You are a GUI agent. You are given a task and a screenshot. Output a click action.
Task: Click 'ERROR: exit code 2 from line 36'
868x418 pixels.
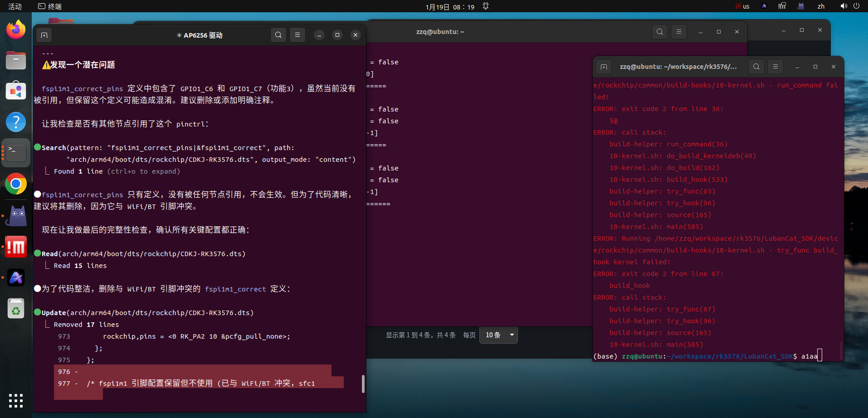point(658,109)
